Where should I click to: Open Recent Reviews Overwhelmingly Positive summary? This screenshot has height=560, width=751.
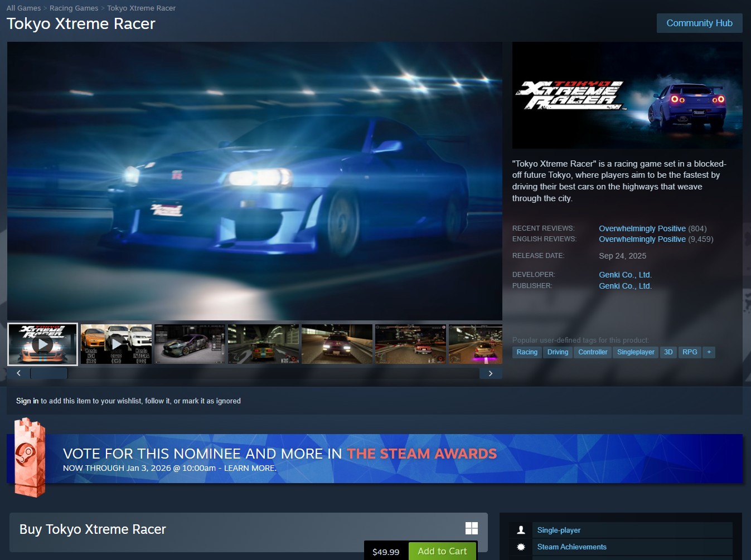642,228
